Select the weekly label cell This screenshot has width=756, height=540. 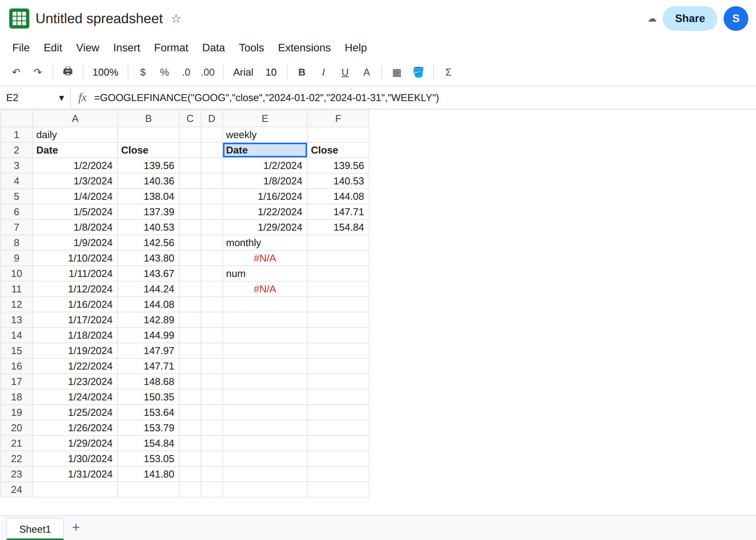tap(265, 135)
